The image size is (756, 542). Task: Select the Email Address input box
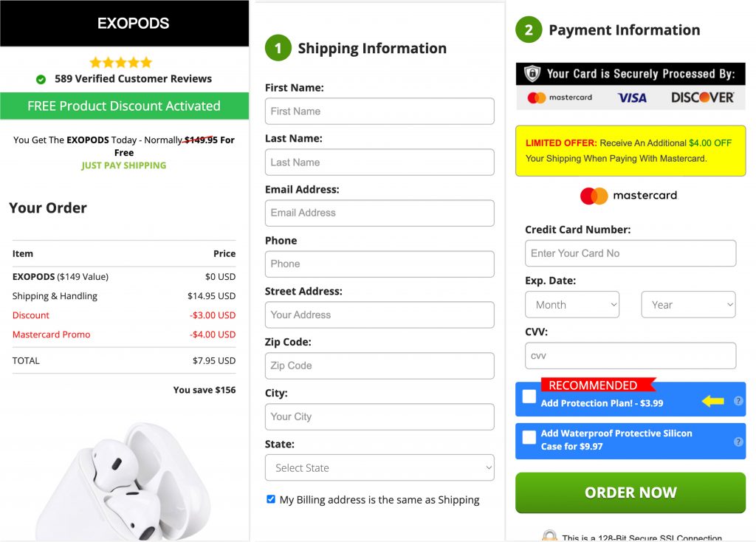[x=379, y=213]
